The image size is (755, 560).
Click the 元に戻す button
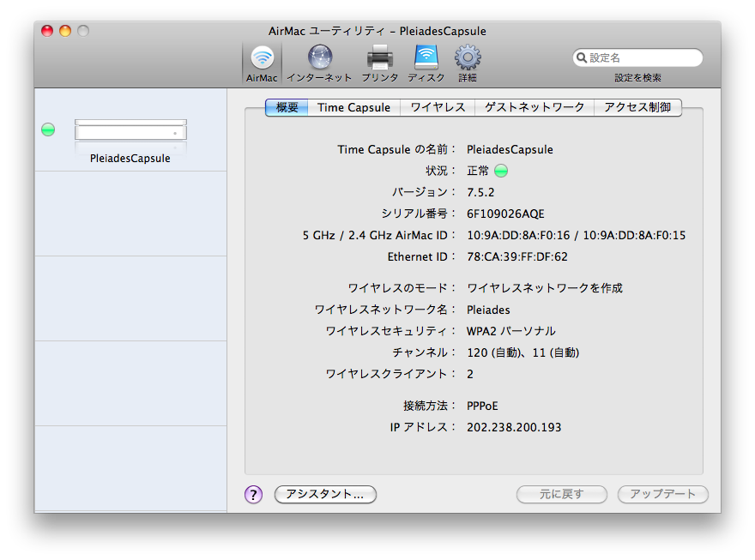click(x=561, y=494)
